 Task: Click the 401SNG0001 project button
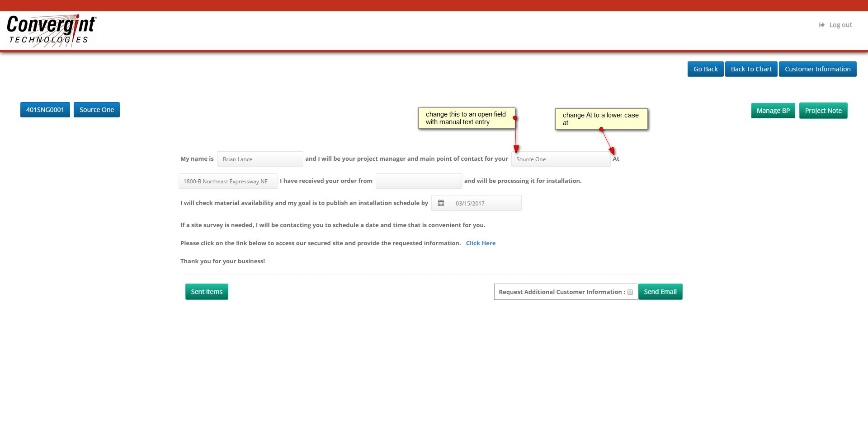pyautogui.click(x=45, y=110)
